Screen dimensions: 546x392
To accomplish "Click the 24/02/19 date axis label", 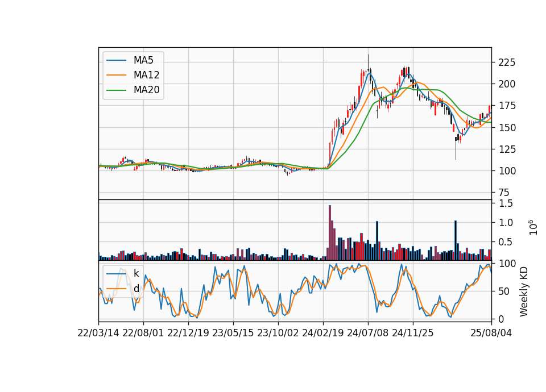I will (323, 333).
